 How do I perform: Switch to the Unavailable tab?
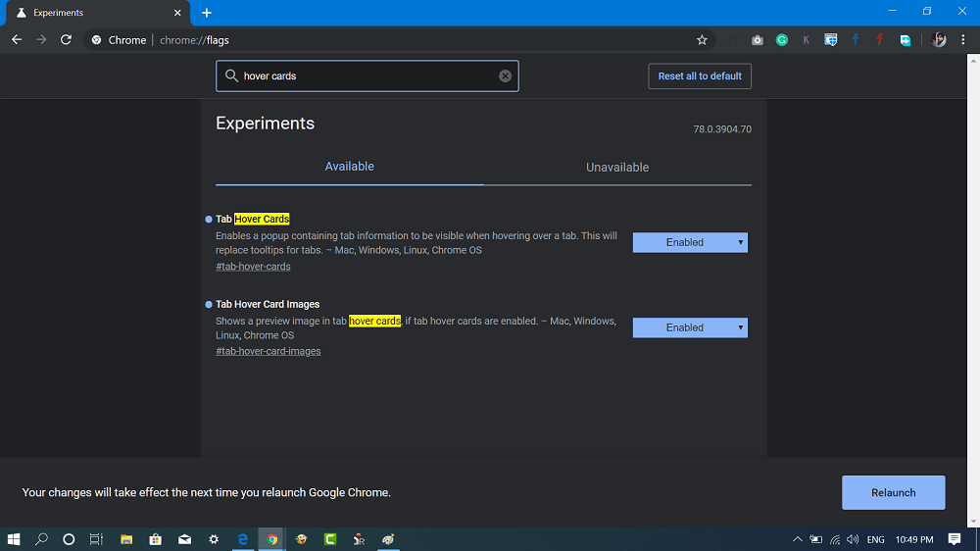(x=617, y=167)
